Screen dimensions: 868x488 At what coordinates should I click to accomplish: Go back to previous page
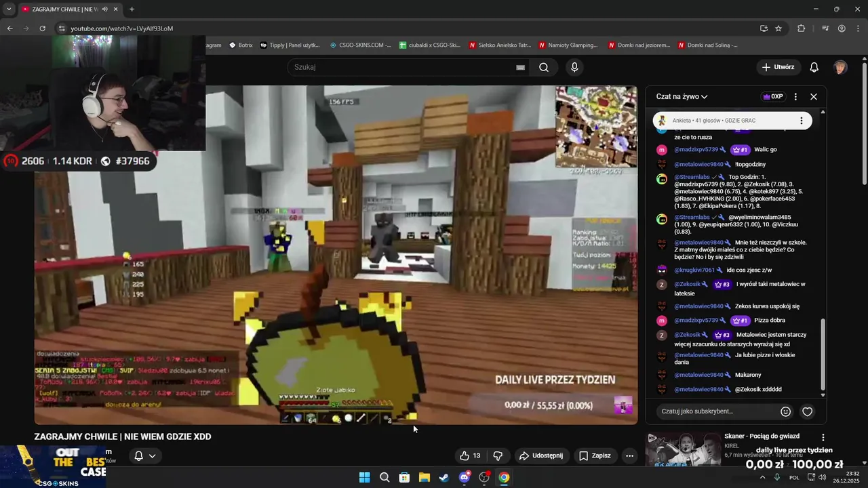coord(9,28)
